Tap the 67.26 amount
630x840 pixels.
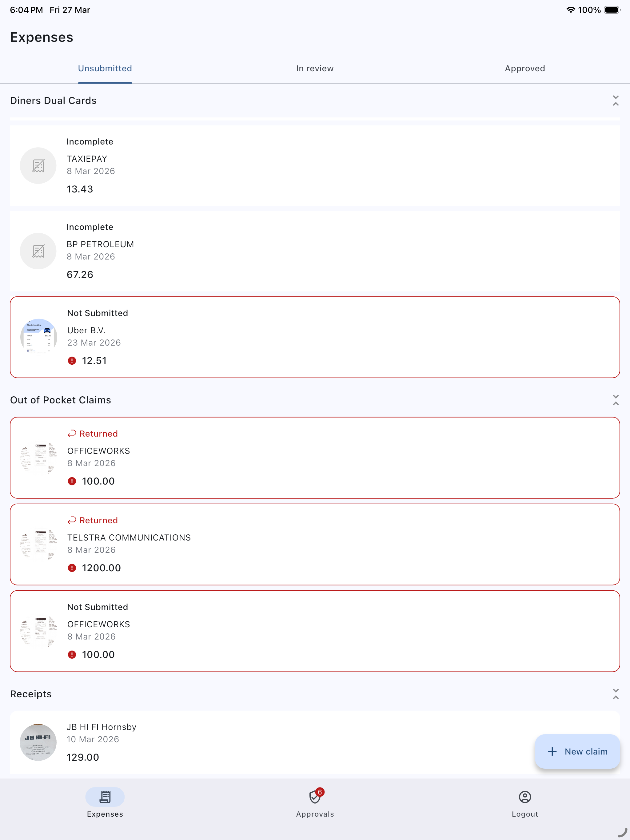pyautogui.click(x=80, y=275)
